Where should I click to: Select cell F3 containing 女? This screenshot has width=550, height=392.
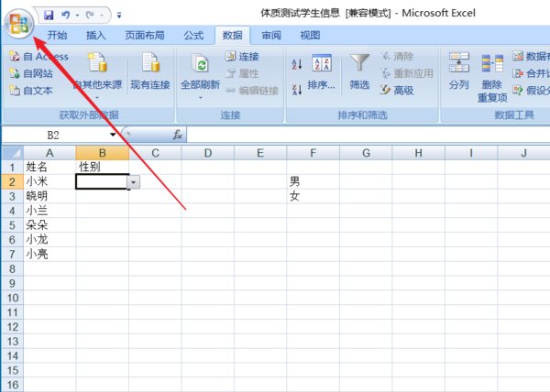(313, 197)
